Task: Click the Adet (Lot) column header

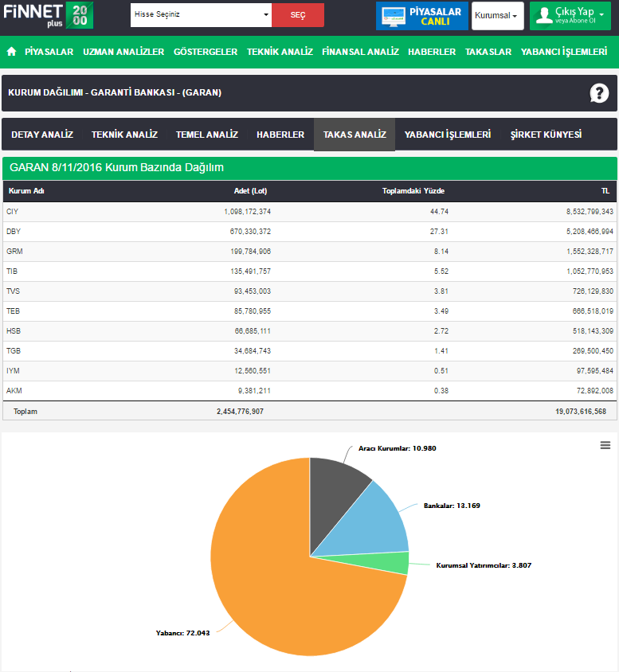Action: (x=250, y=191)
